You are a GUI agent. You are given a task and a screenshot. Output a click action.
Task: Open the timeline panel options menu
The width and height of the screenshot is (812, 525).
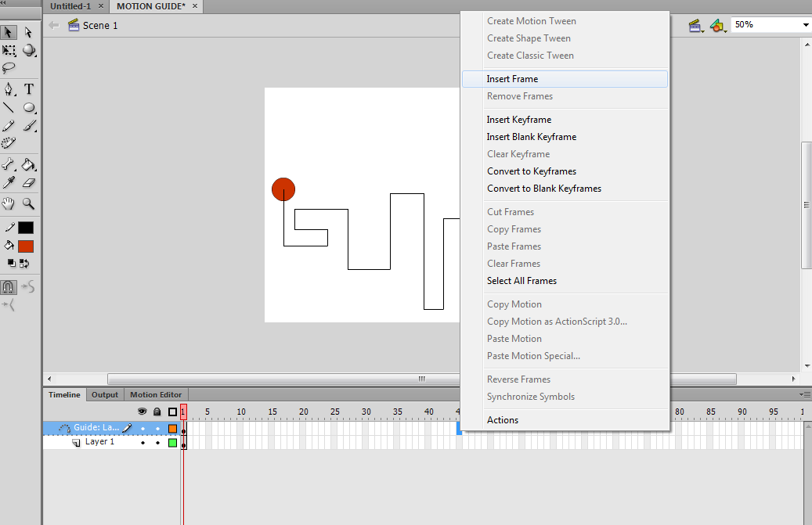click(807, 394)
